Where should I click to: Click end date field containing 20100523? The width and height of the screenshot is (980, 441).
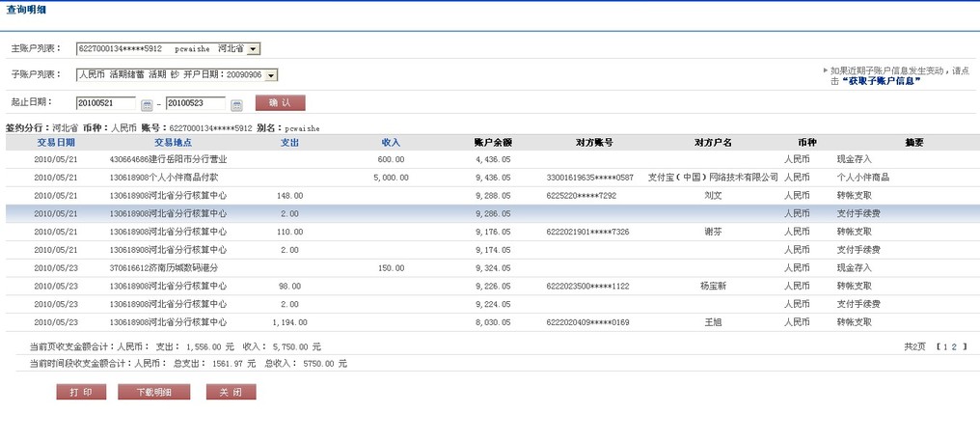[196, 103]
